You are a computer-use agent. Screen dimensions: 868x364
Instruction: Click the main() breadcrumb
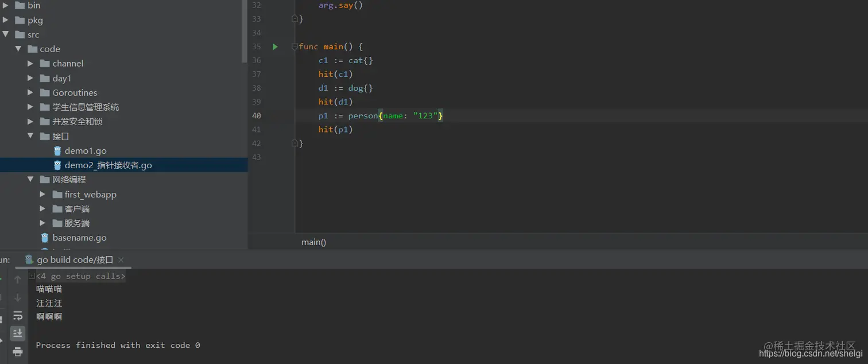pos(313,242)
